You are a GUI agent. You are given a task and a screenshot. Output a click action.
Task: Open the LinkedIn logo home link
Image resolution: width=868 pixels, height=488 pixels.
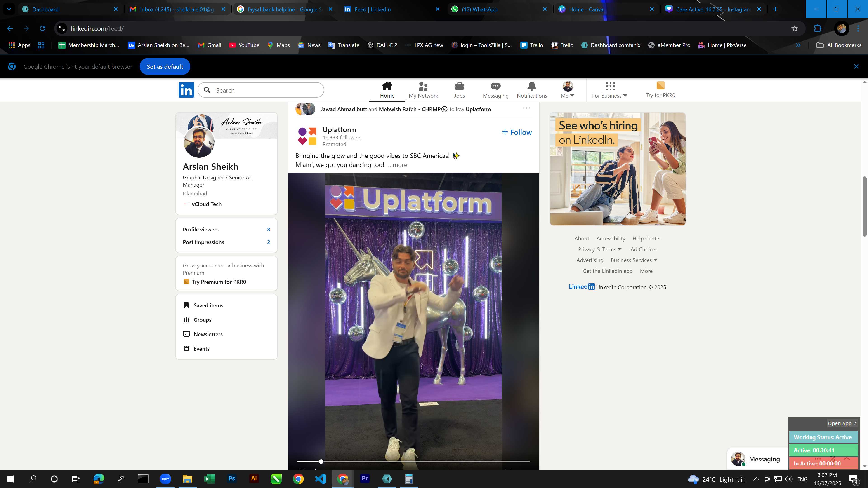[x=186, y=90]
